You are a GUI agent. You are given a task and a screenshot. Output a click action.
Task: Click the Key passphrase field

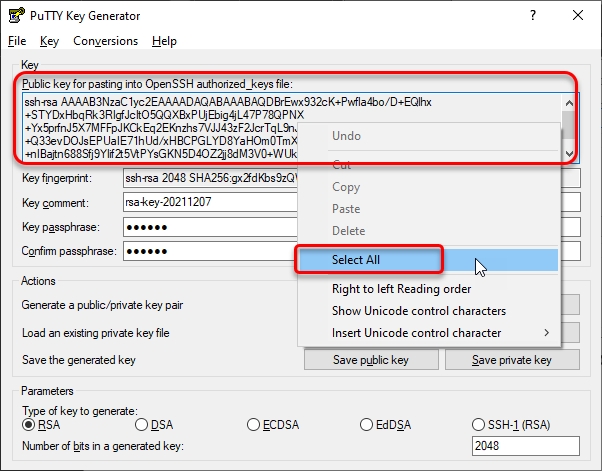210,227
